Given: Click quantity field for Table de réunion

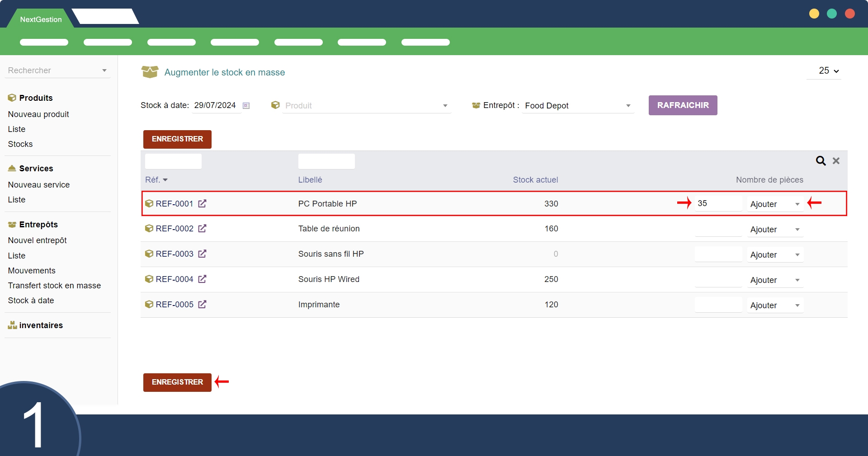Looking at the screenshot, I should [718, 229].
